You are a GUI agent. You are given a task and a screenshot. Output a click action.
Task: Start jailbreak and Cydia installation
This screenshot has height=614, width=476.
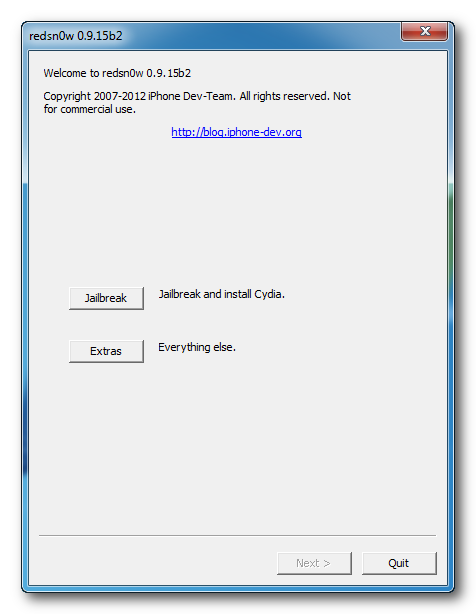tap(106, 298)
